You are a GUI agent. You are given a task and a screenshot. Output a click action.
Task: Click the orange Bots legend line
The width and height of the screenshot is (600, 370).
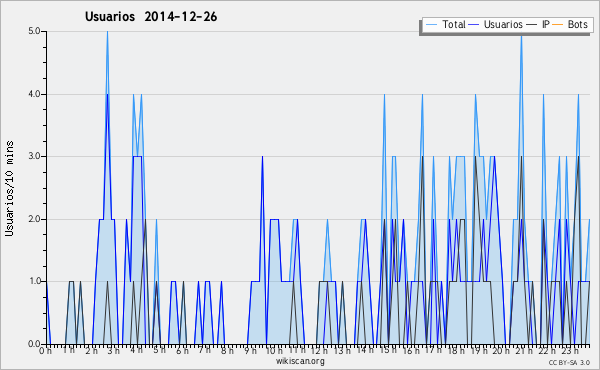[558, 25]
